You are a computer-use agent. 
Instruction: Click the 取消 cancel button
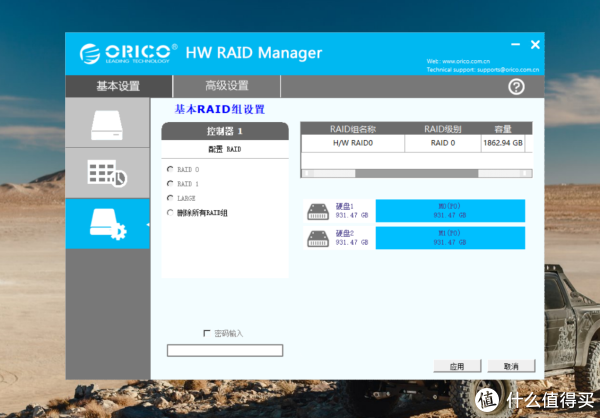[511, 366]
